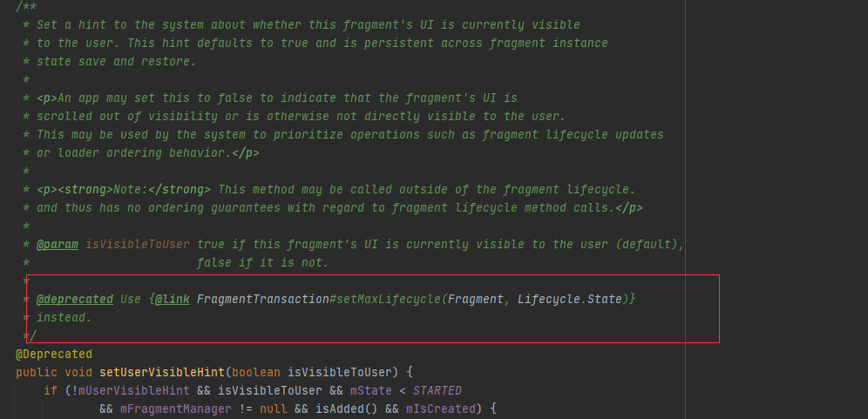Click the isVisibleToUser name in @param line
This screenshot has height=419, width=868.
pos(138,244)
